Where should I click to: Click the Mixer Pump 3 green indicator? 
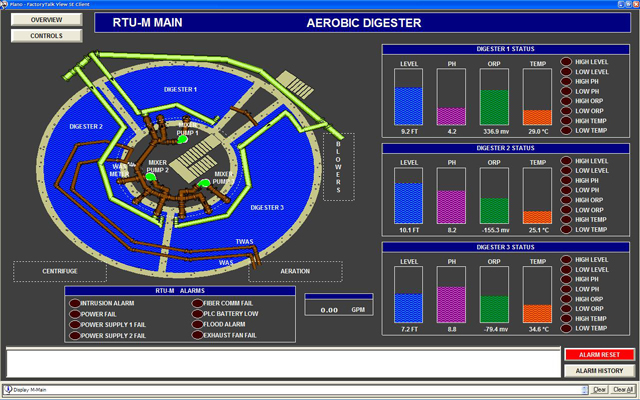point(204,183)
